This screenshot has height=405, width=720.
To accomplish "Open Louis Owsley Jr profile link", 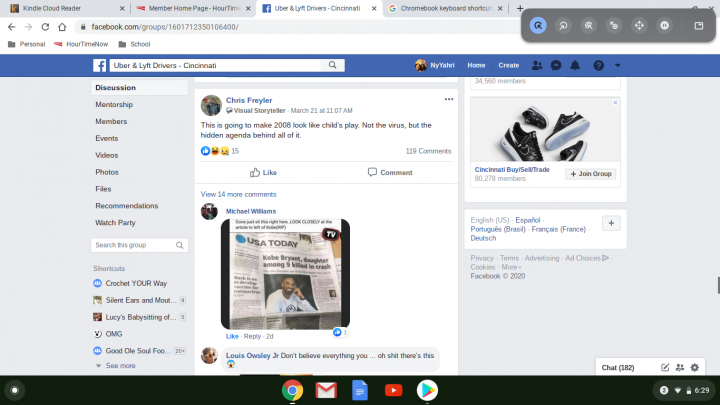I will point(252,355).
